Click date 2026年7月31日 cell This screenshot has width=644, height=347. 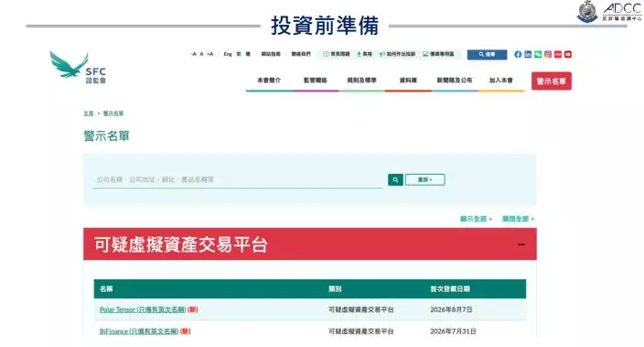(453, 331)
